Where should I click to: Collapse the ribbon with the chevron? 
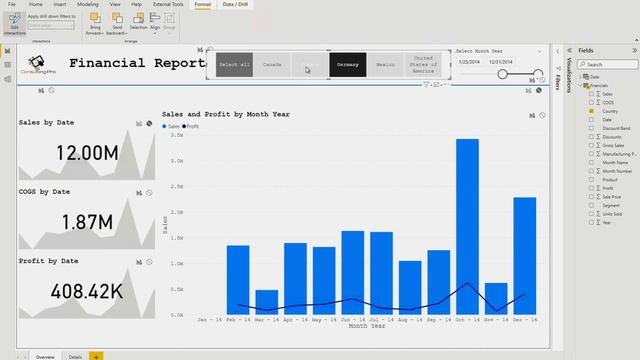pyautogui.click(x=636, y=40)
